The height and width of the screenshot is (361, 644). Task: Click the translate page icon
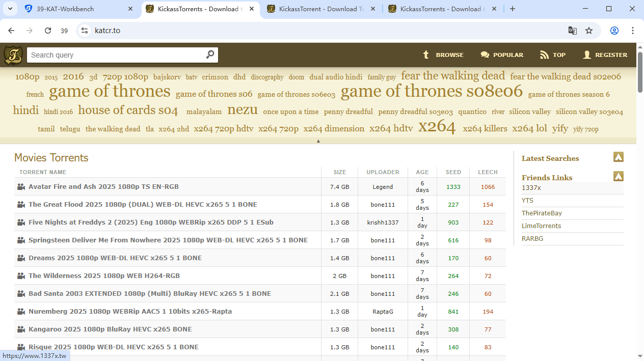pos(573,31)
